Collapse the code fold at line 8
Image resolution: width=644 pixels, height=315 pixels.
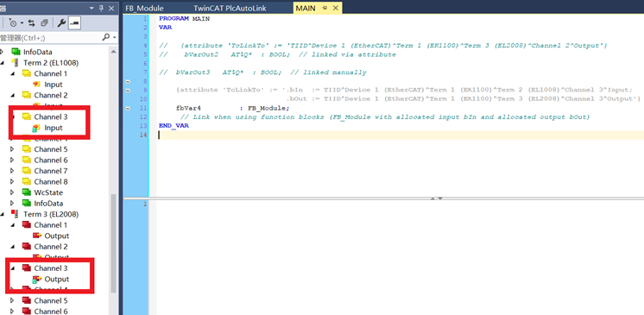(128, 81)
